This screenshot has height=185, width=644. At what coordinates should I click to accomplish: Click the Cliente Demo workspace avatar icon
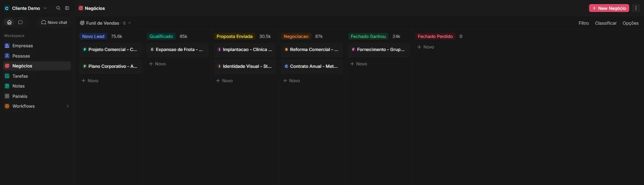(7, 8)
